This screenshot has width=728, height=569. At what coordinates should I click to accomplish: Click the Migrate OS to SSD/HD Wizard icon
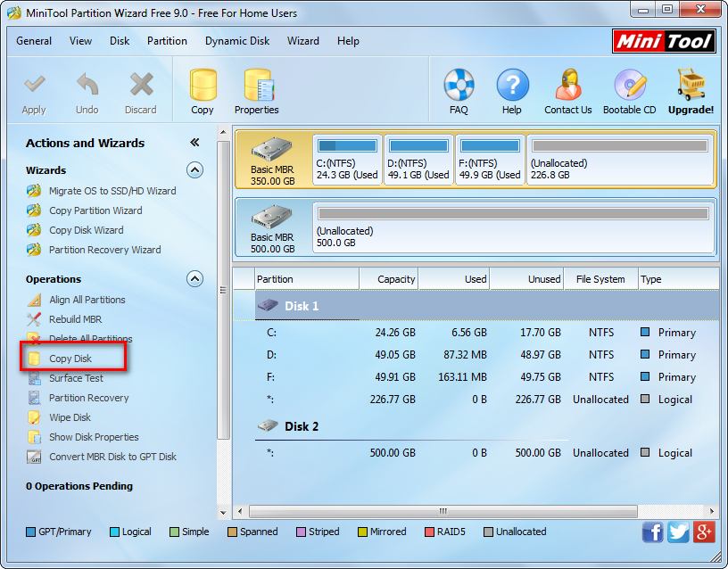click(33, 191)
